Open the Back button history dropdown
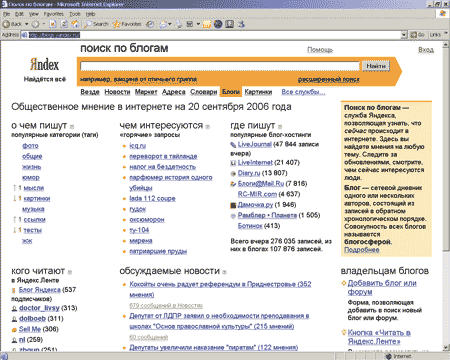The height and width of the screenshot is (360, 450). (x=27, y=24)
